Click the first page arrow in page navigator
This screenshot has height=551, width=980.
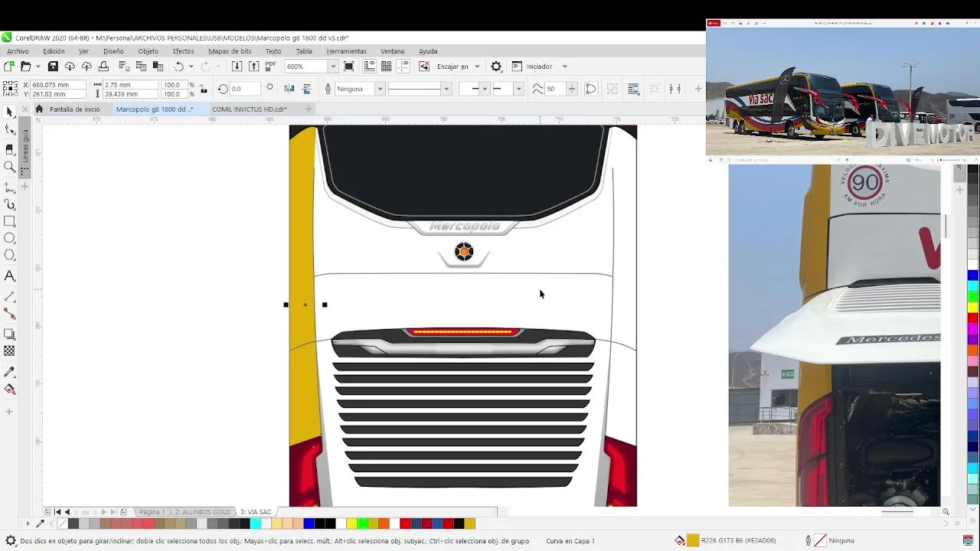coord(57,512)
